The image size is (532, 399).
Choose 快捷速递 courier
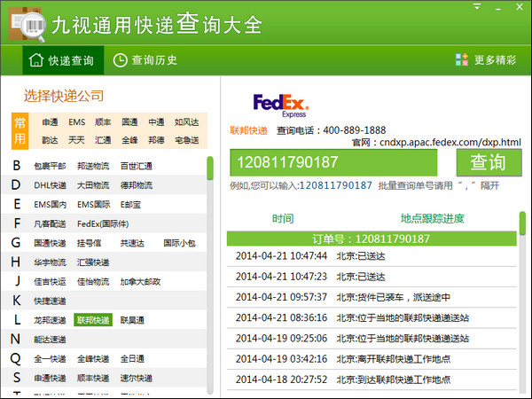(x=50, y=301)
